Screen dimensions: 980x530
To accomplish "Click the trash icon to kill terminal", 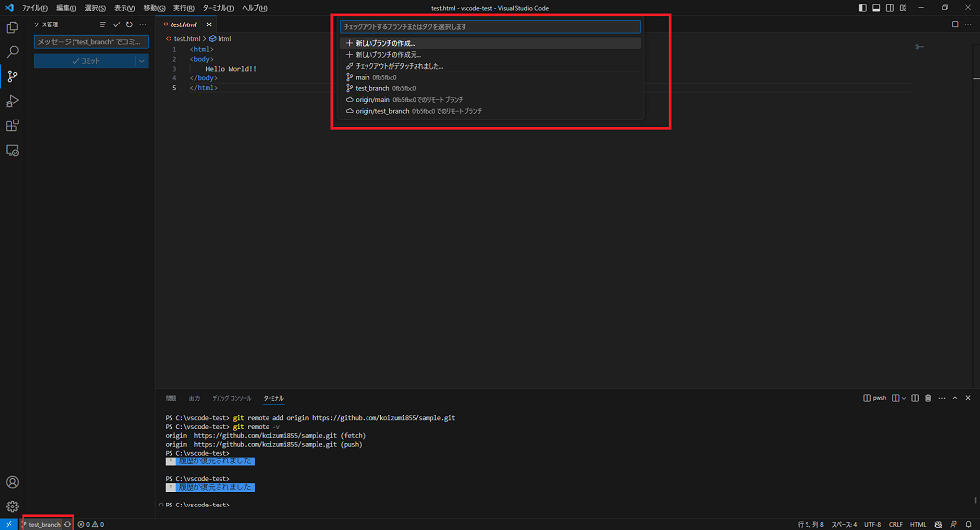I will [927, 398].
